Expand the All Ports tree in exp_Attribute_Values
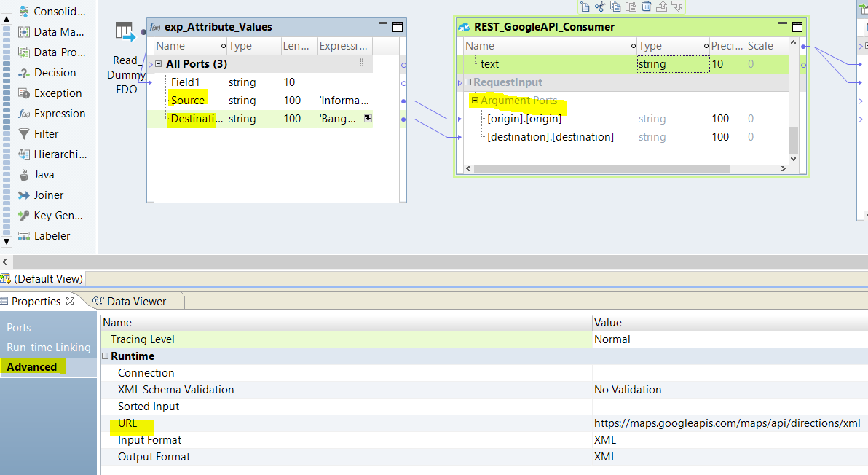Image resolution: width=868 pixels, height=475 pixels. (x=159, y=63)
